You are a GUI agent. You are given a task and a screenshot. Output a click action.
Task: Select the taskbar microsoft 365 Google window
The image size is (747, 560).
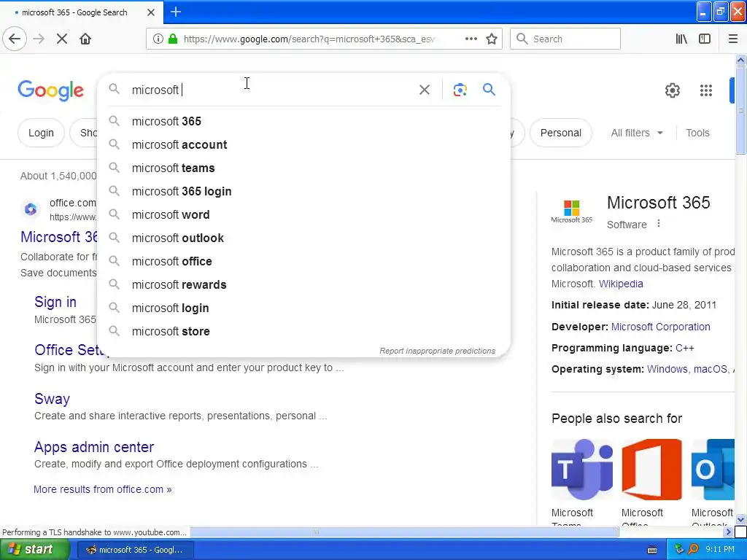pos(135,550)
